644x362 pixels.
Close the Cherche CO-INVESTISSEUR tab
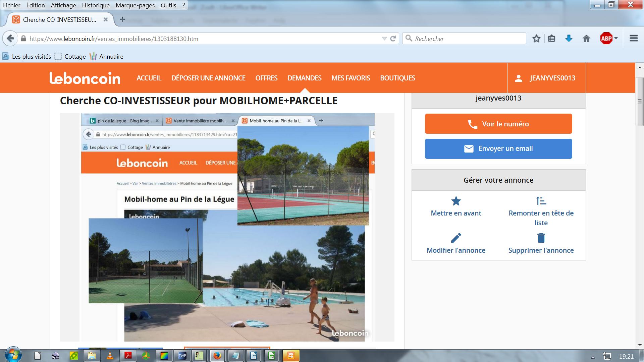click(106, 19)
